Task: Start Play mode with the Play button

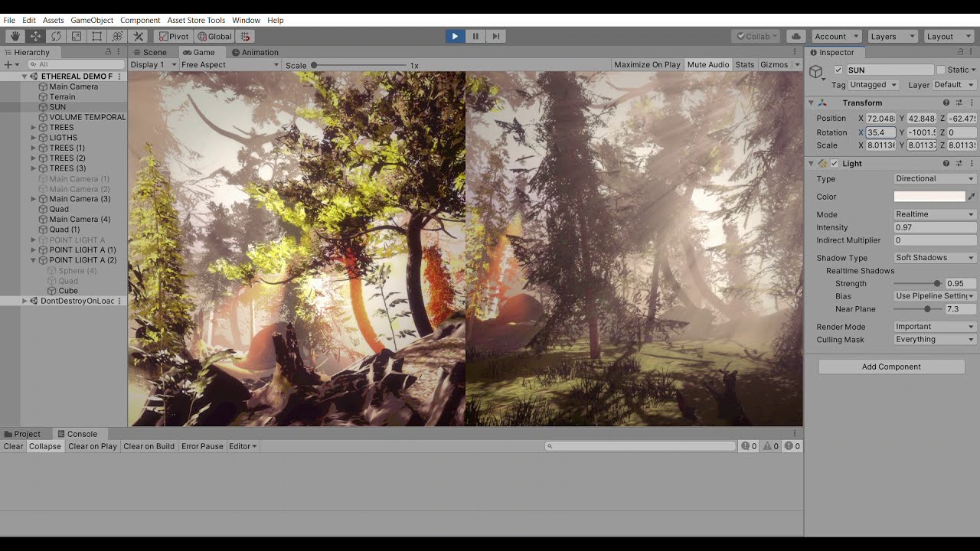Action: [455, 36]
